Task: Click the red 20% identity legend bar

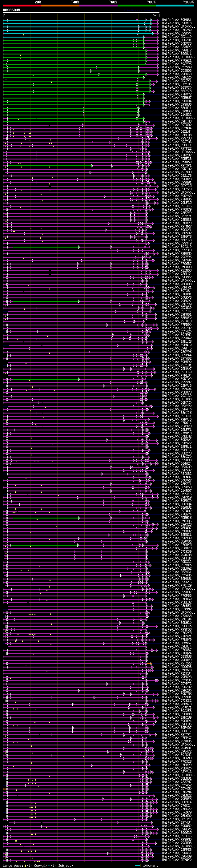Action: (22, 6)
